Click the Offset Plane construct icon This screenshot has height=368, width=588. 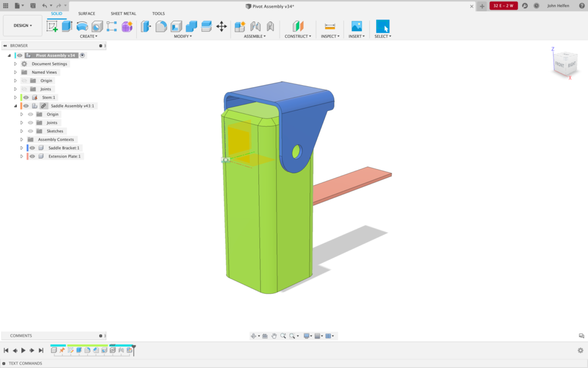(x=297, y=26)
